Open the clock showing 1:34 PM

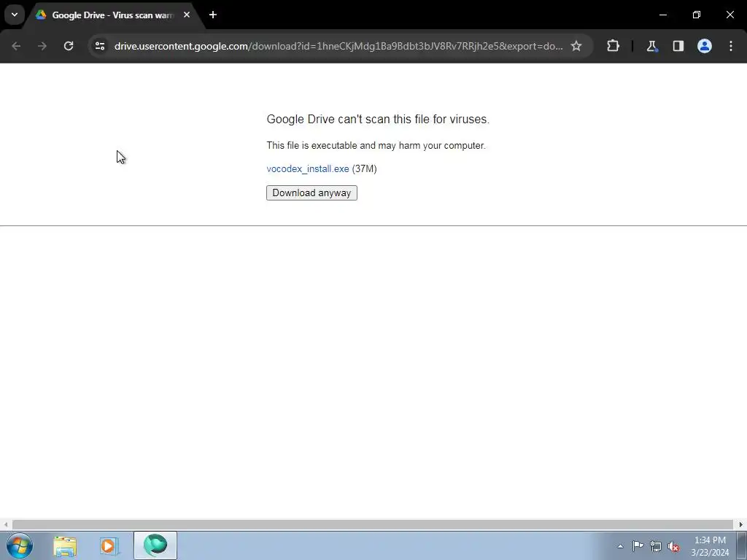pyautogui.click(x=710, y=546)
